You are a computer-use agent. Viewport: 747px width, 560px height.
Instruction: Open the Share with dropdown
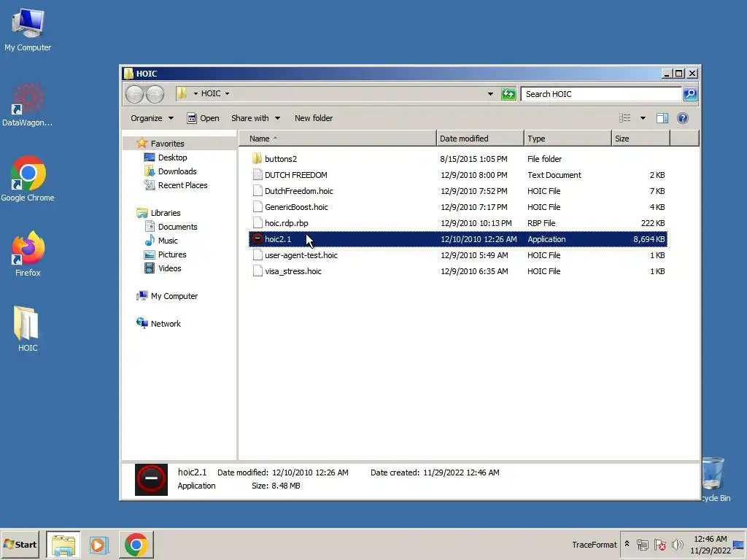[x=255, y=118]
